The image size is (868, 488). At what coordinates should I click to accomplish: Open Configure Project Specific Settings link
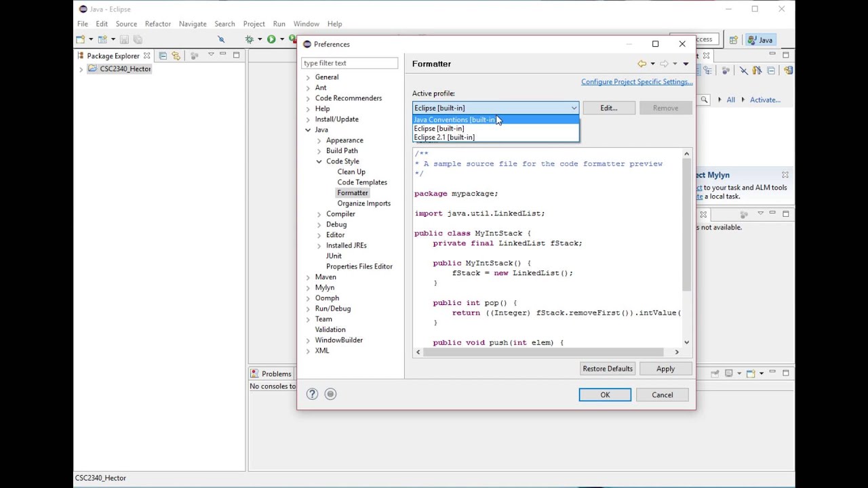(637, 82)
